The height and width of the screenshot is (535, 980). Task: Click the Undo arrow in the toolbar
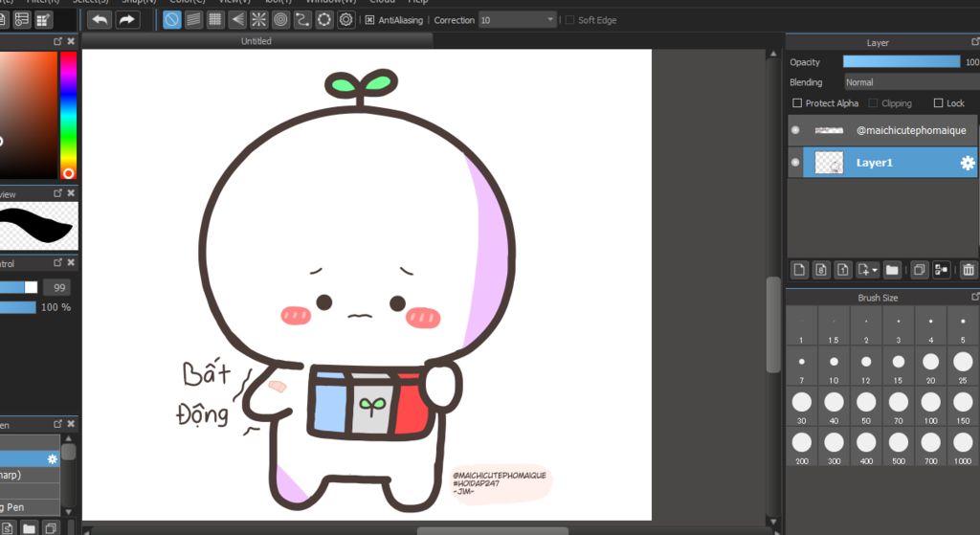(x=100, y=20)
